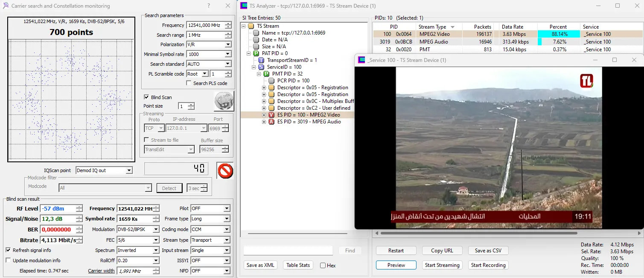Click the red stop scan icon
This screenshot has width=644, height=278.
point(225,170)
